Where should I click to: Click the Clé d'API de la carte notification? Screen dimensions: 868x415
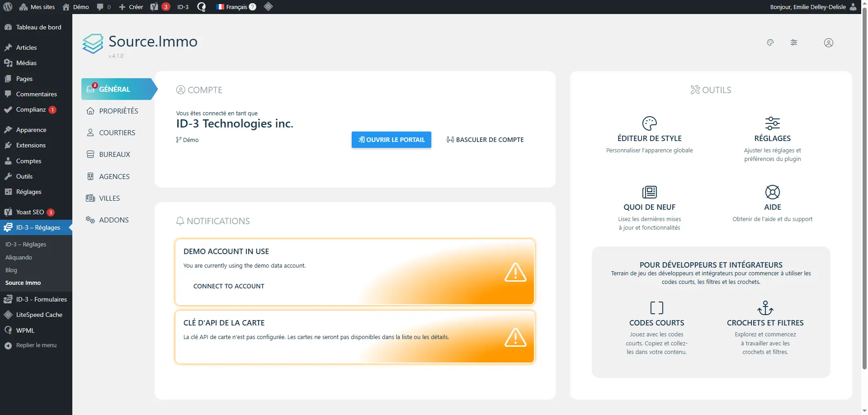(355, 337)
